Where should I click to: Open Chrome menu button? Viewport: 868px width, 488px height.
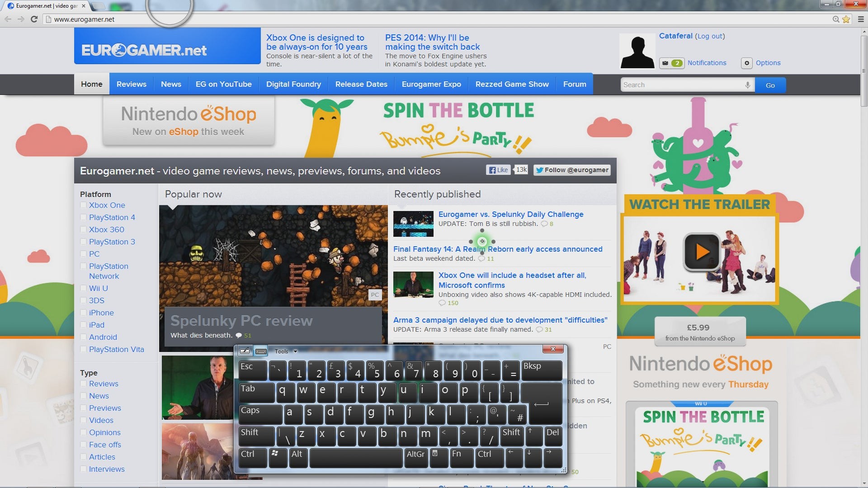[x=861, y=19]
